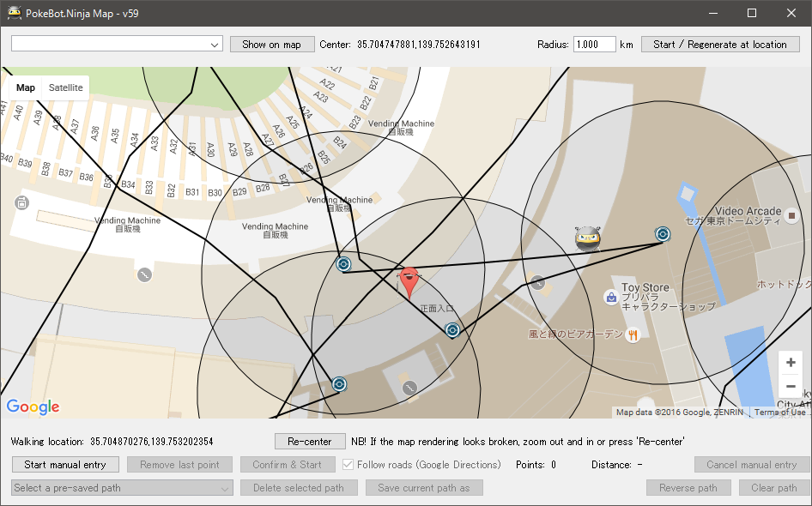Click the Clear path button
The height and width of the screenshot is (506, 812).
(773, 488)
